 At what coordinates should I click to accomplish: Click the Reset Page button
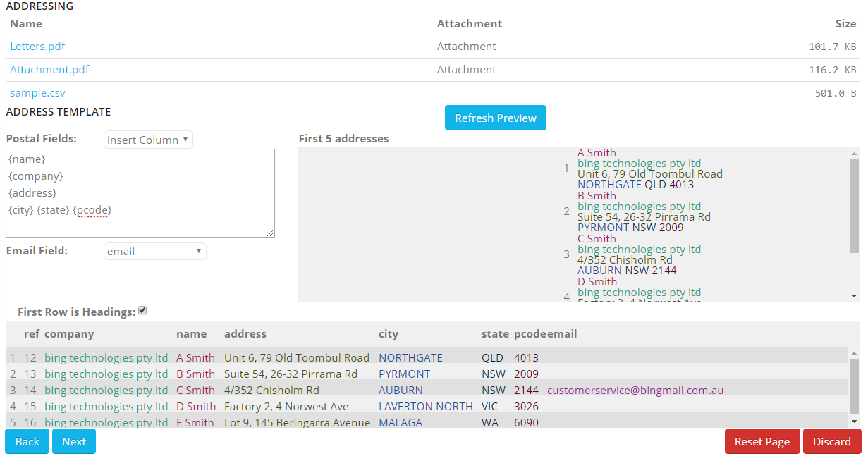[x=762, y=441]
